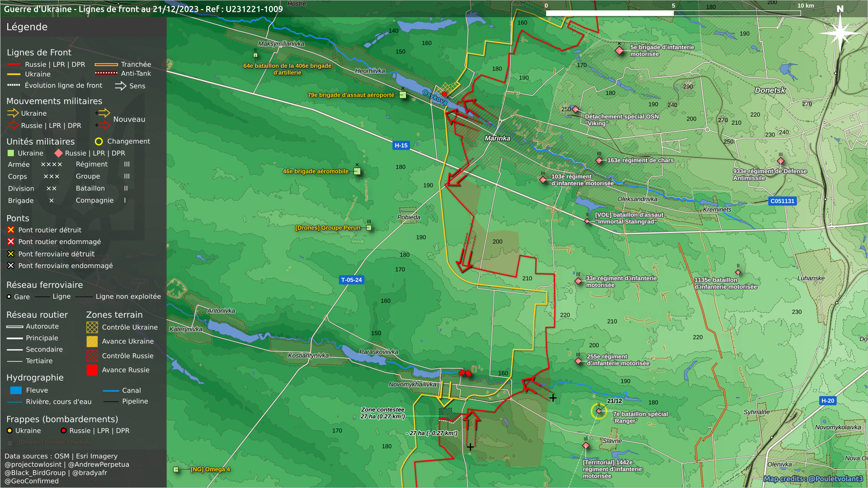Screen dimensions: 868x488
Task: Click the Marinka town label
Action: coord(497,138)
